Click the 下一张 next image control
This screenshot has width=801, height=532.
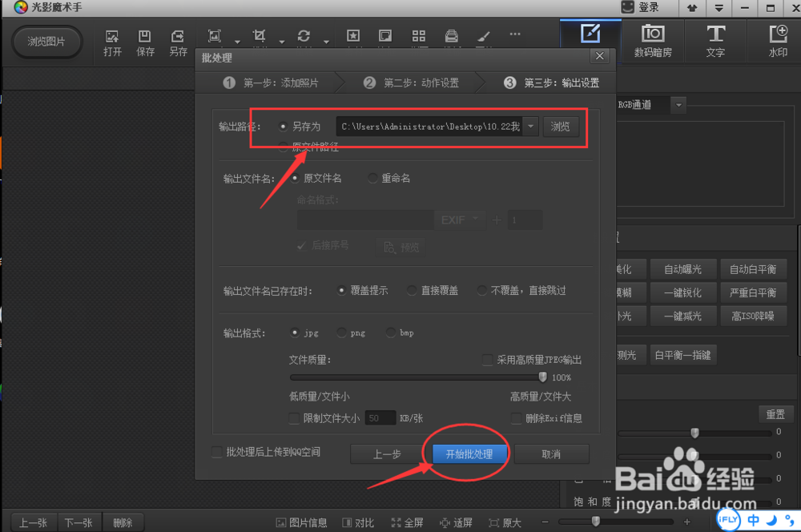click(78, 522)
